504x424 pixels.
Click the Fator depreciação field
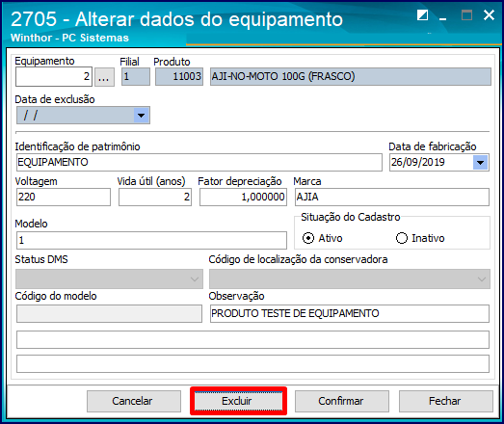(243, 197)
